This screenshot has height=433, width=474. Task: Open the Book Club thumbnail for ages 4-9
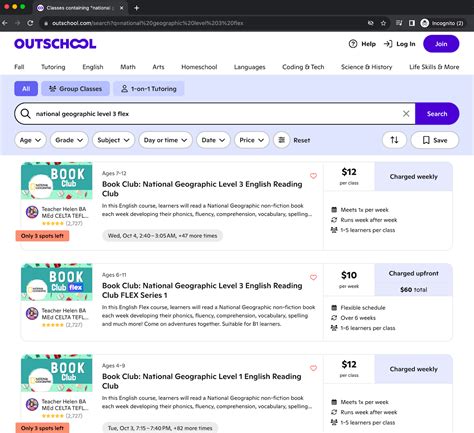(x=57, y=373)
